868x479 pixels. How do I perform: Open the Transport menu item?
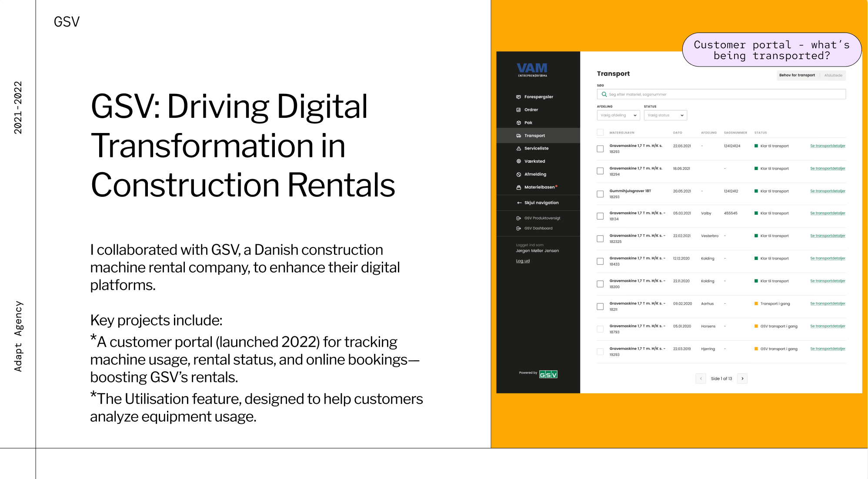coord(534,136)
